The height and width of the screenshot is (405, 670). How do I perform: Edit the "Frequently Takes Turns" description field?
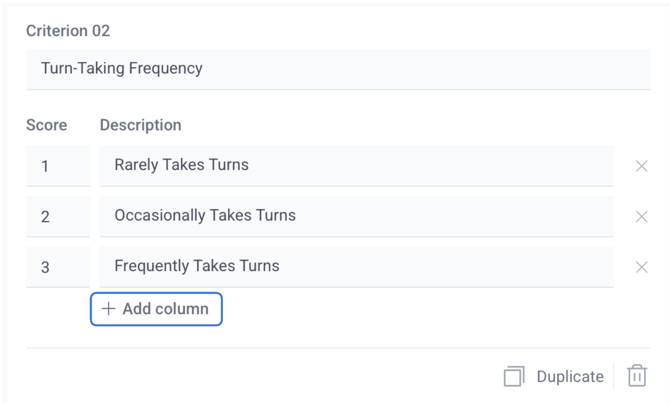[356, 267]
